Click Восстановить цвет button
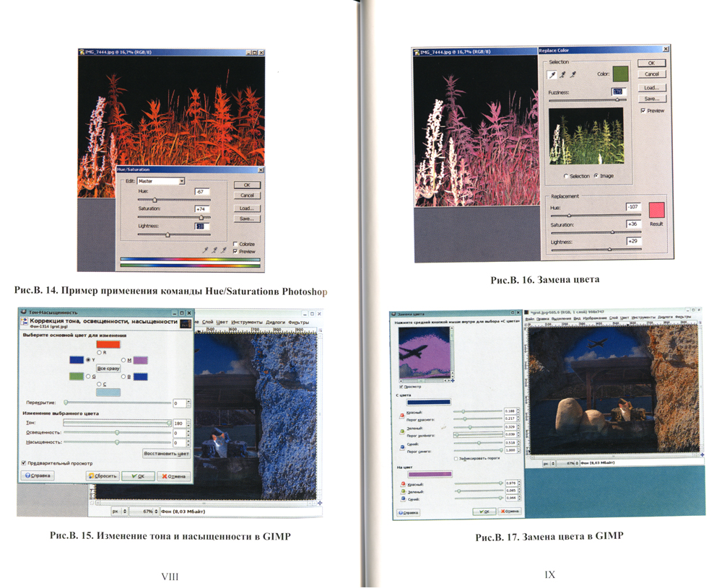The width and height of the screenshot is (722, 588). pos(166,454)
